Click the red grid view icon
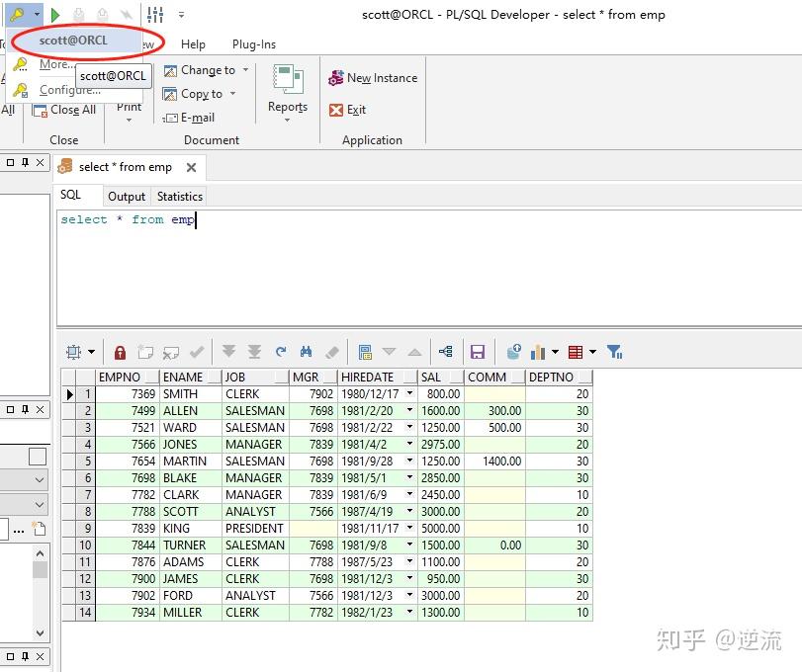 tap(576, 352)
